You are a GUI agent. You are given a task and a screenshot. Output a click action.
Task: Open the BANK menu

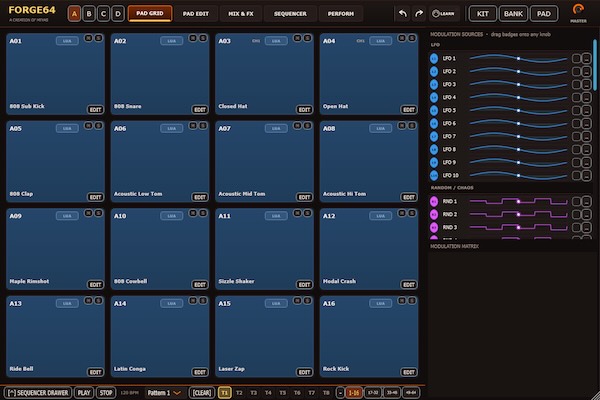tap(513, 14)
